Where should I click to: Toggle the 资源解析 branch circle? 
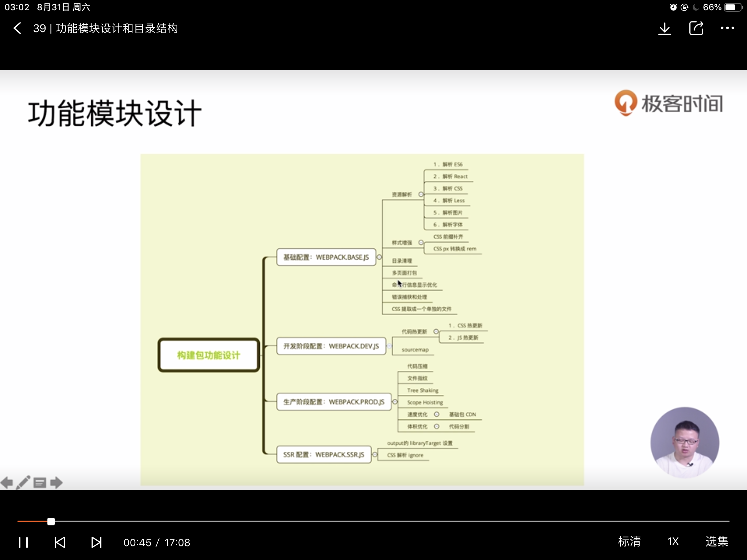point(421,194)
